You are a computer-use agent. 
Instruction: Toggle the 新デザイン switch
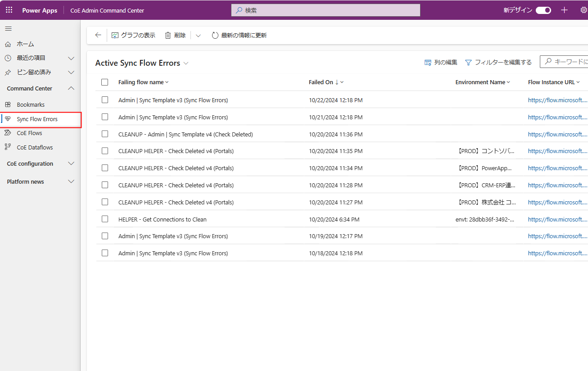543,10
